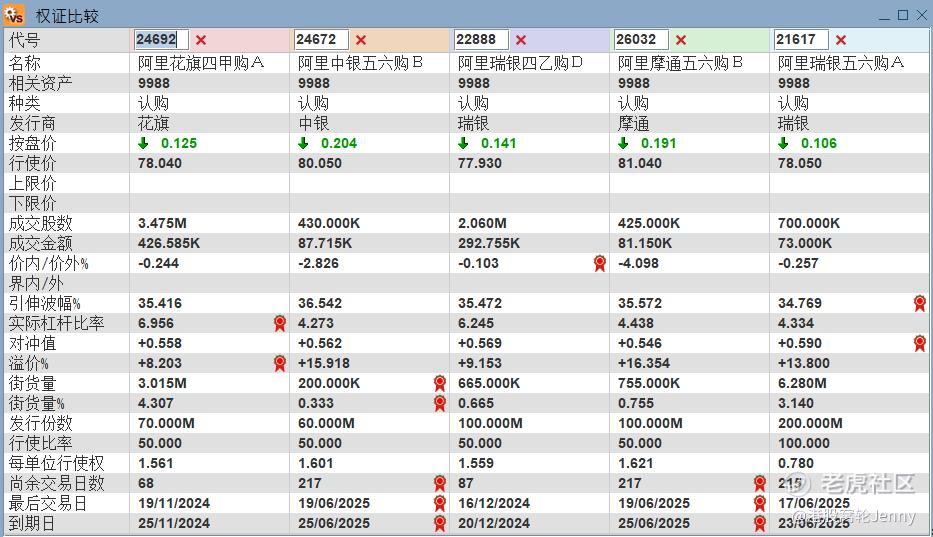Click red ribbon beside 217 days for 24672
933x537 pixels.
pos(440,483)
